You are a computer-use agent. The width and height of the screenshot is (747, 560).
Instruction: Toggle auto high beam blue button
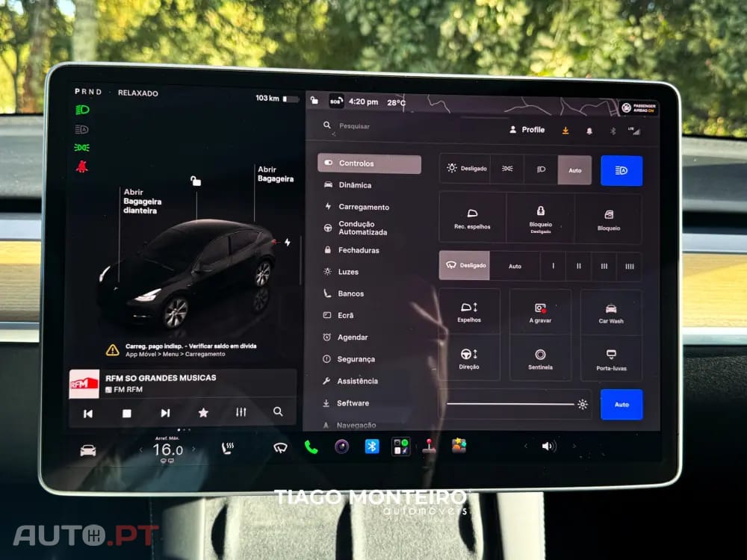(622, 170)
